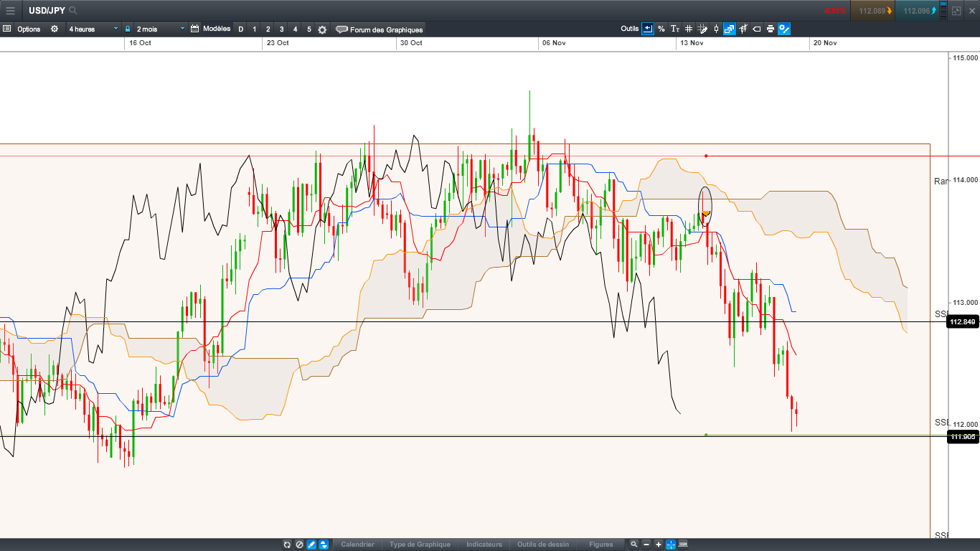Click the zoom out minus button
Viewport: 980px width, 551px height.
point(646,545)
